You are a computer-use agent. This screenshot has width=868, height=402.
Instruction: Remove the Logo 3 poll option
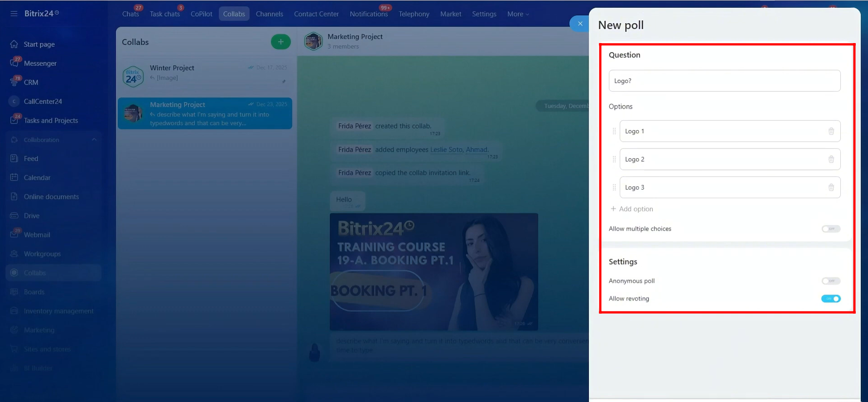[x=831, y=188]
